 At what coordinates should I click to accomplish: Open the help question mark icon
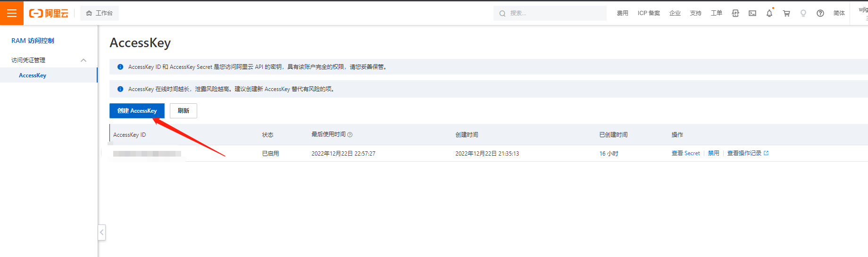coord(820,13)
